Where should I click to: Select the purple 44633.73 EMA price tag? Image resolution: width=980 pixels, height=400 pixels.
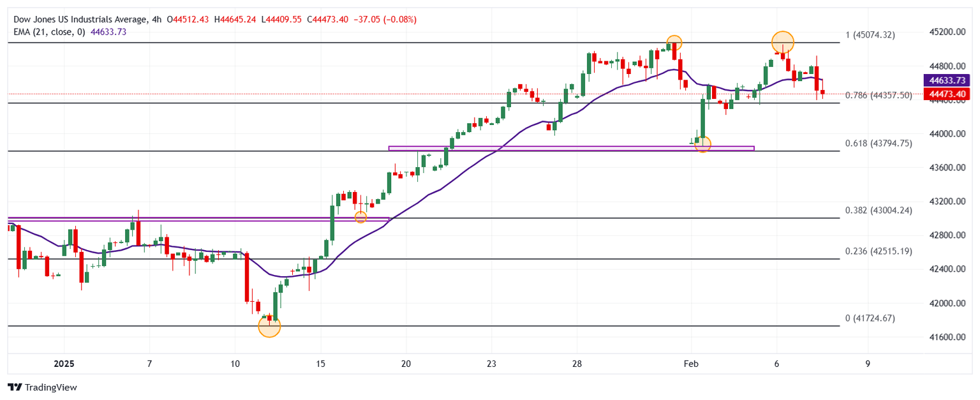[x=946, y=81]
